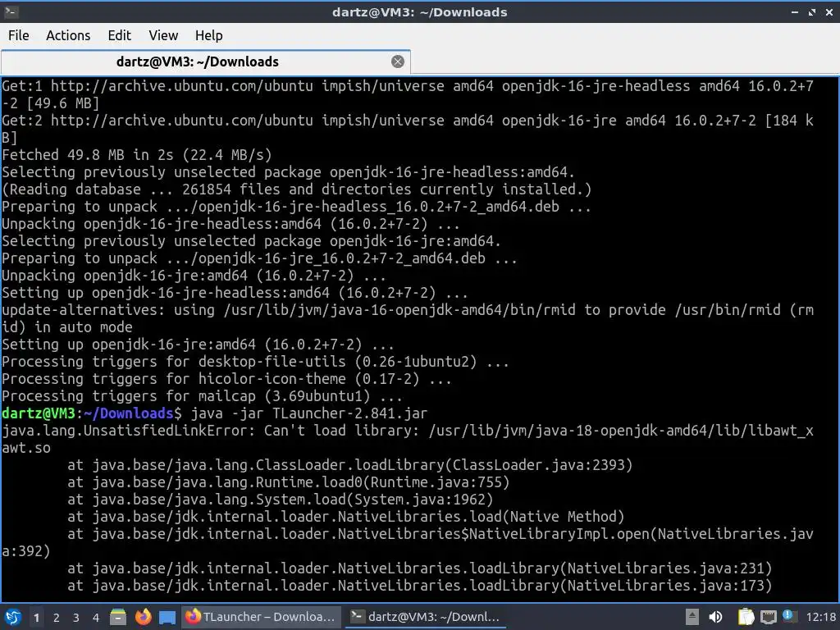840x630 pixels.
Task: Open the Edit menu
Action: 119,35
